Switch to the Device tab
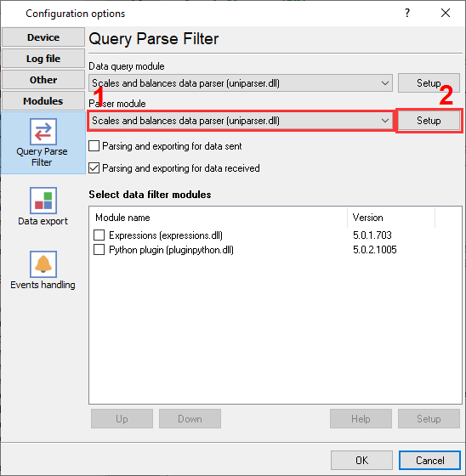 tap(43, 37)
